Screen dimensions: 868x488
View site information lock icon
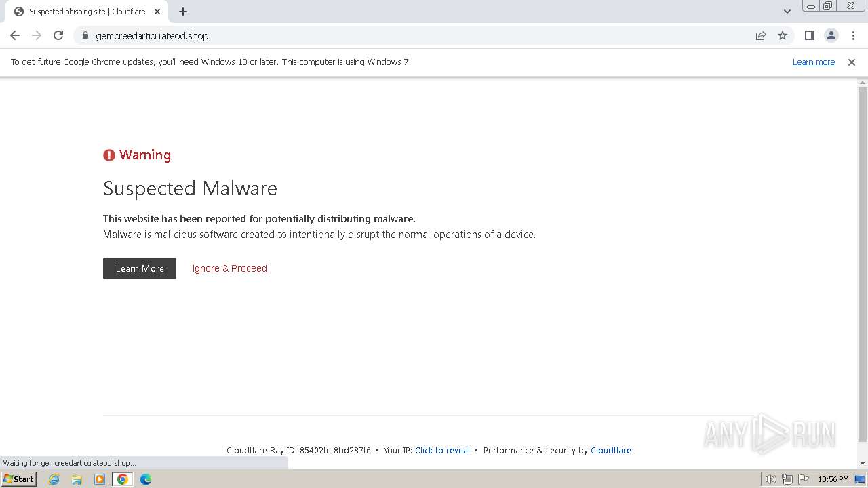[85, 35]
